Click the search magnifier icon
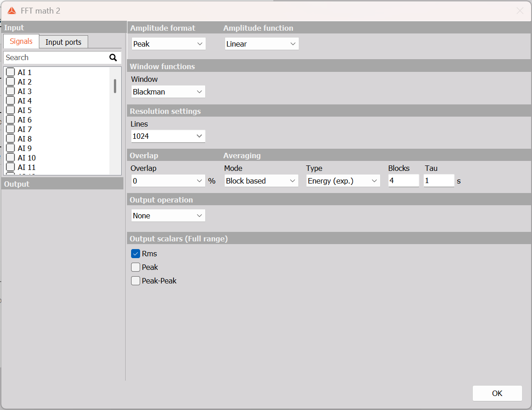532x410 pixels. (x=113, y=58)
